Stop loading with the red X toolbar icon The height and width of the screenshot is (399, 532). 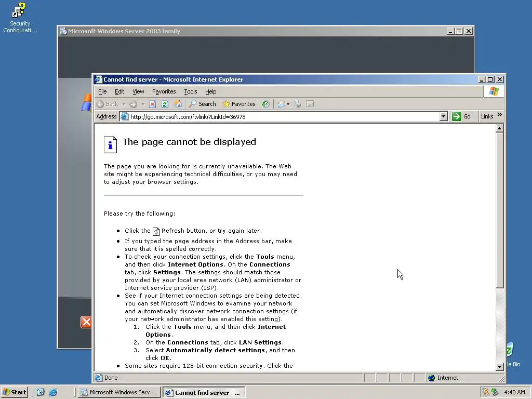(152, 104)
